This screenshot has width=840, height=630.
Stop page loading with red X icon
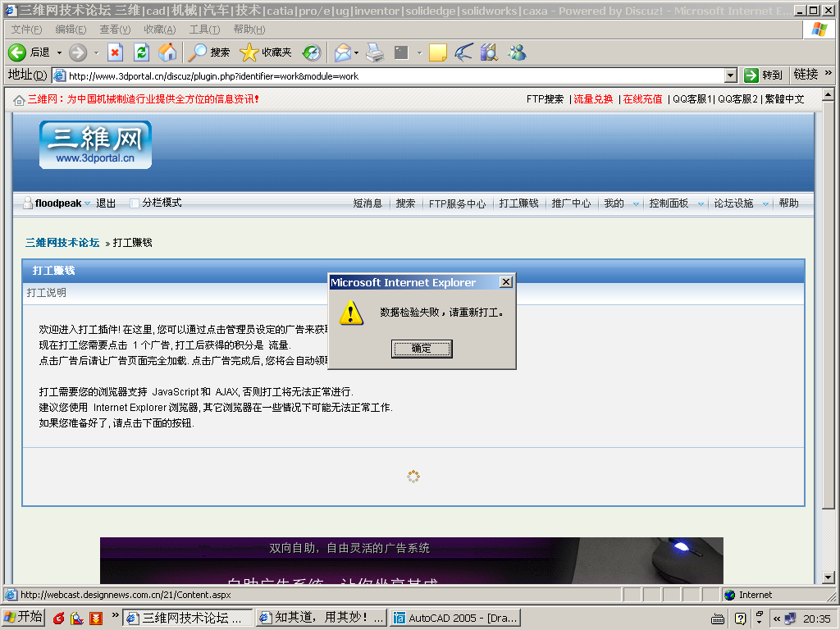pyautogui.click(x=115, y=52)
